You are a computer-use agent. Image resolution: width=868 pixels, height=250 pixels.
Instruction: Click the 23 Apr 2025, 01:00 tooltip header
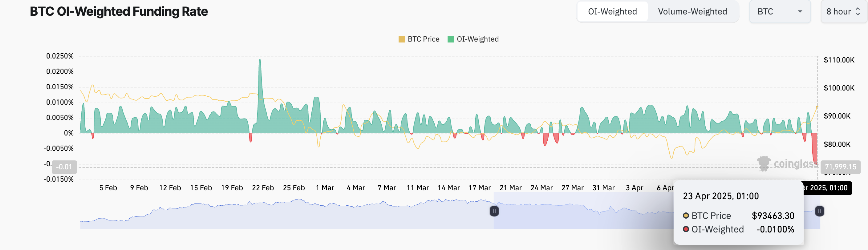pos(721,196)
